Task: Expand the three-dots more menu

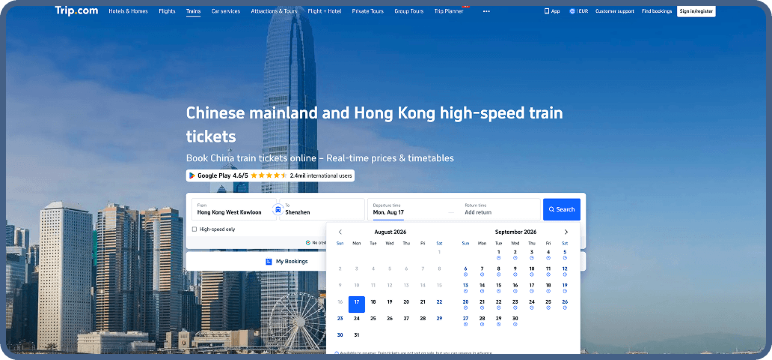Action: [x=486, y=11]
